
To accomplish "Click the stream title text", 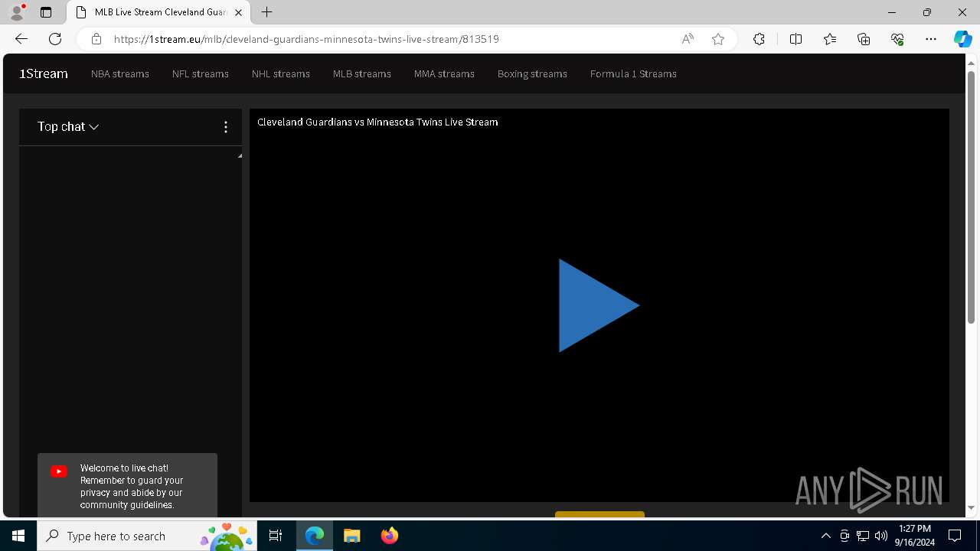I will 377,122.
